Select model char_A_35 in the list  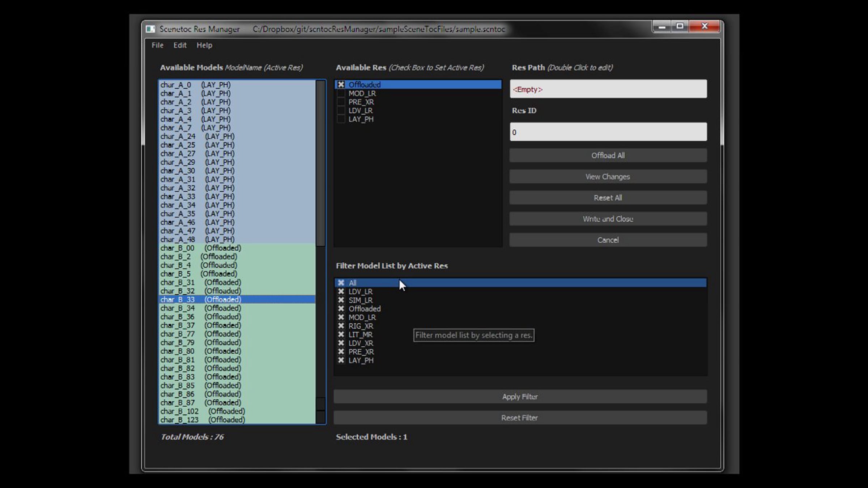(237, 214)
